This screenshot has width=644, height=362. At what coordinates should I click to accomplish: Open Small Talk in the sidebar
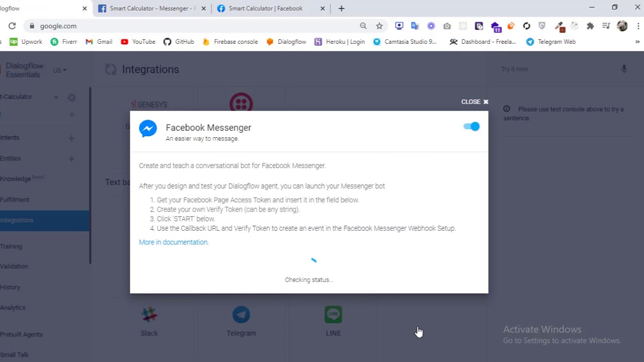coord(15,354)
